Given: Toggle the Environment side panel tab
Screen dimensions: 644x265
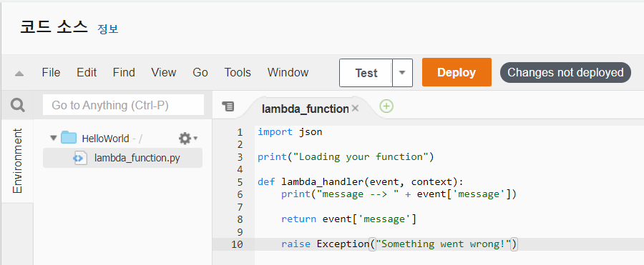Looking at the screenshot, I should pos(17,161).
